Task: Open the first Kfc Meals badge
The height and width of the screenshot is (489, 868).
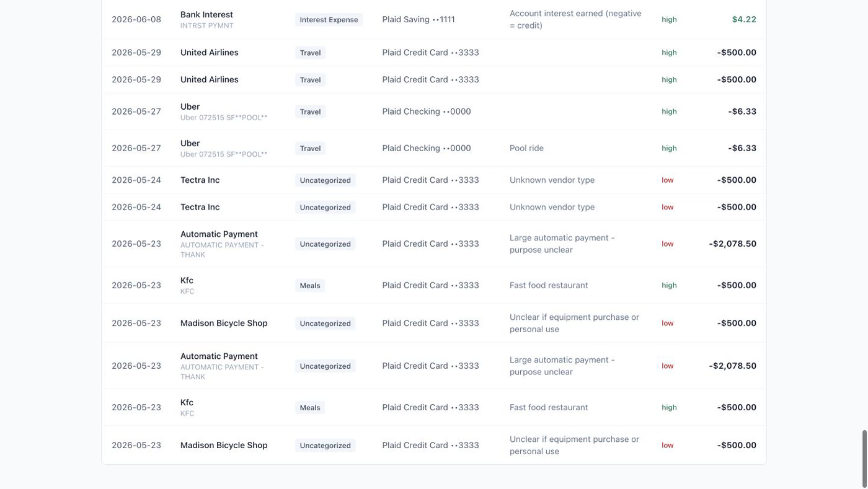Action: point(310,286)
